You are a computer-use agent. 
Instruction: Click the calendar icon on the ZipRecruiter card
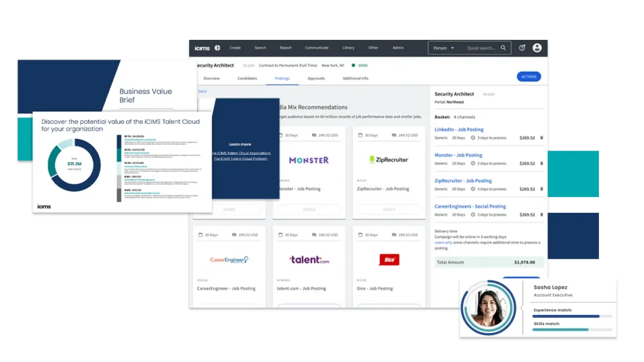pyautogui.click(x=360, y=135)
